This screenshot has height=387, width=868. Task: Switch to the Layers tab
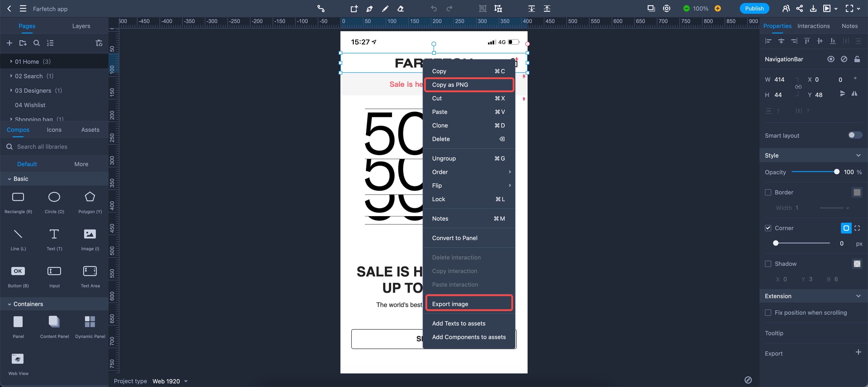click(81, 26)
